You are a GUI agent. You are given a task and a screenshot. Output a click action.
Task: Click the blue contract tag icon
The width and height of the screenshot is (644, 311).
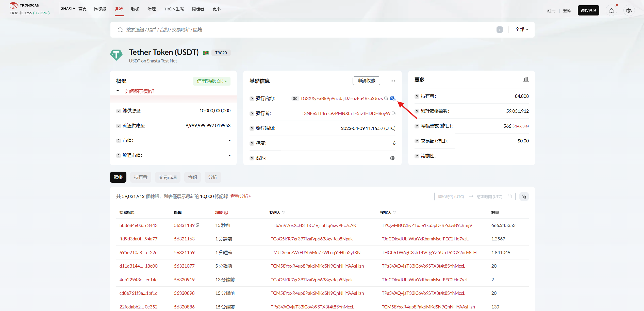tap(393, 99)
